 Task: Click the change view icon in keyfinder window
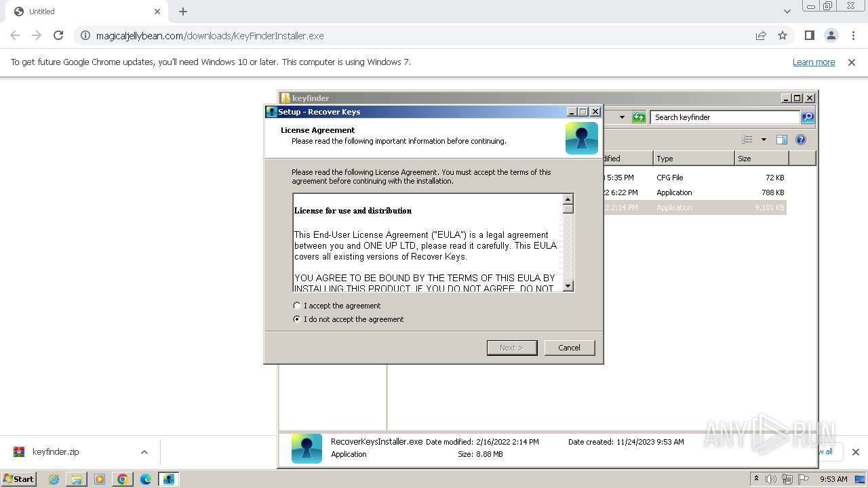click(747, 140)
